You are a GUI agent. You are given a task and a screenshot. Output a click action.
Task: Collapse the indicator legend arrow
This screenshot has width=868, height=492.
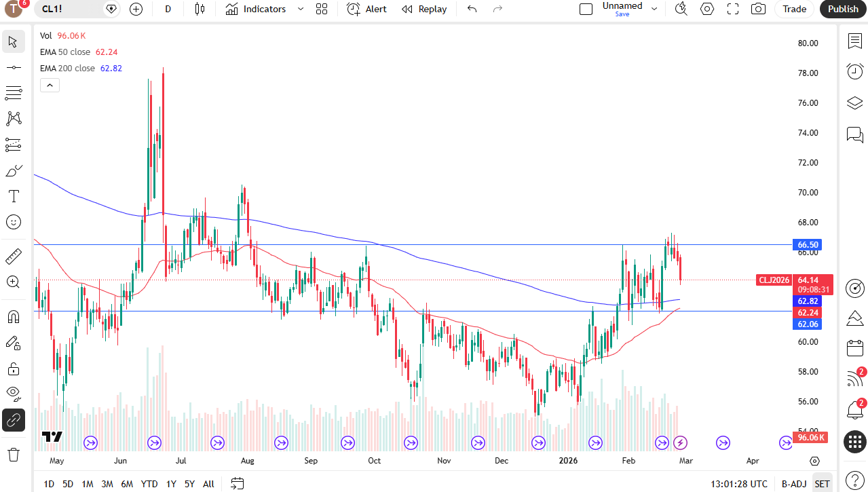click(50, 85)
